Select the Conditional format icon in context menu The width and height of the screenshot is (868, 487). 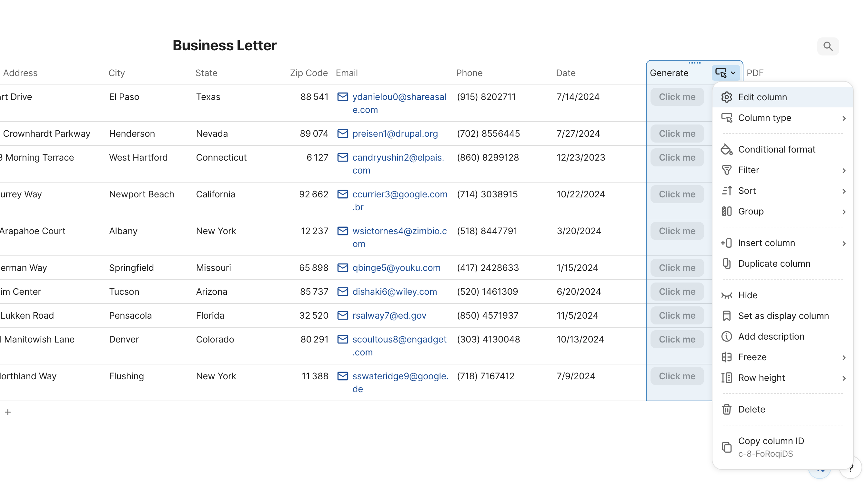point(727,150)
